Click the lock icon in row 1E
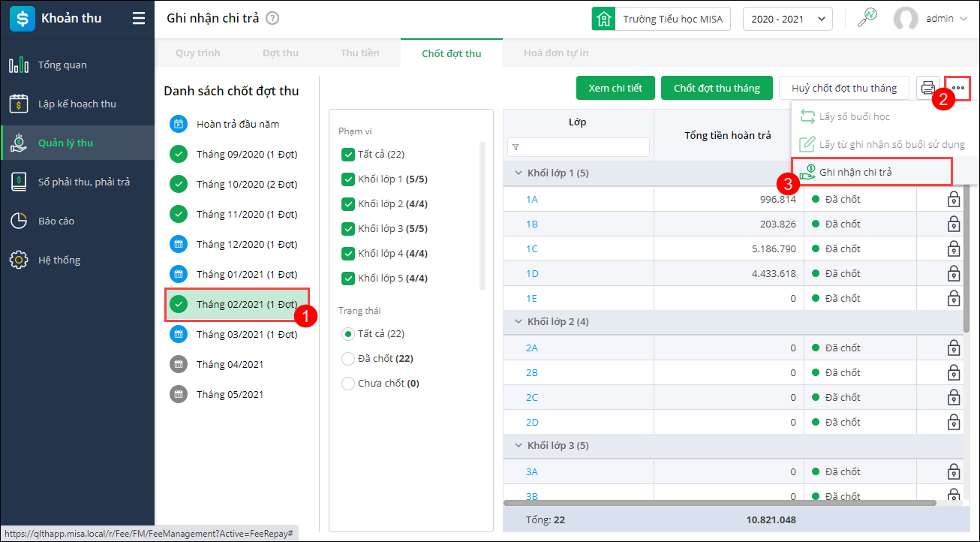 click(954, 298)
